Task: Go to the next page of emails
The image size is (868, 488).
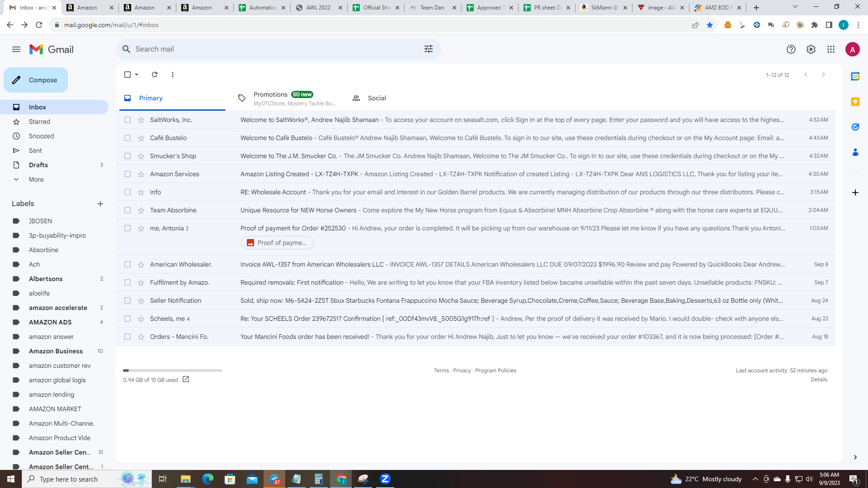Action: [824, 75]
